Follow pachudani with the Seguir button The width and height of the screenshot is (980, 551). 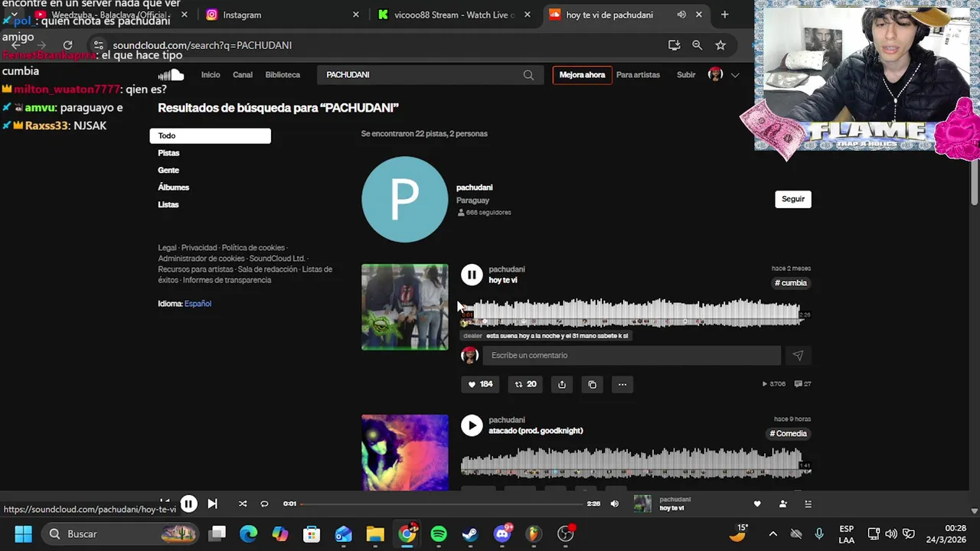click(793, 199)
